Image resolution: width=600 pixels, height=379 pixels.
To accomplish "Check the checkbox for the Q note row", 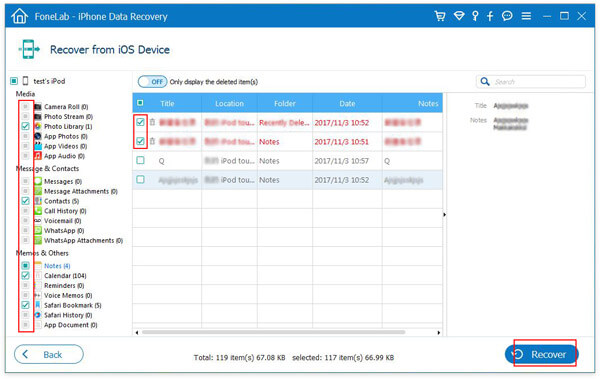I will coord(140,160).
